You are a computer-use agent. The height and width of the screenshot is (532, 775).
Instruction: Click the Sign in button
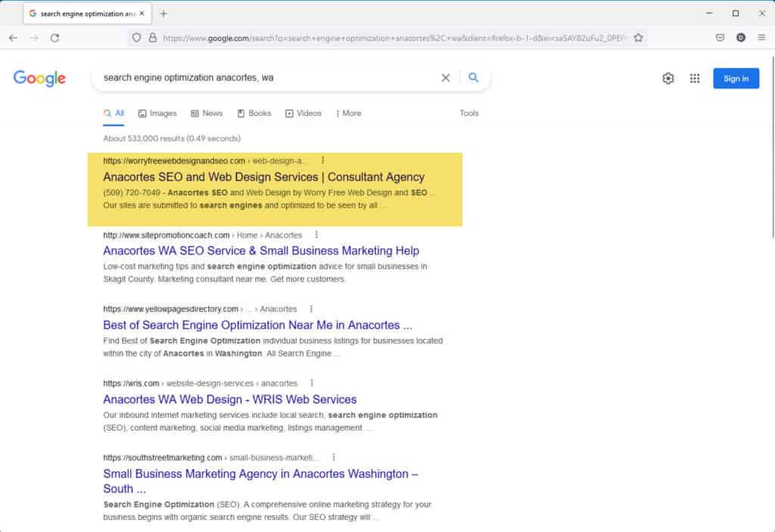coord(736,79)
